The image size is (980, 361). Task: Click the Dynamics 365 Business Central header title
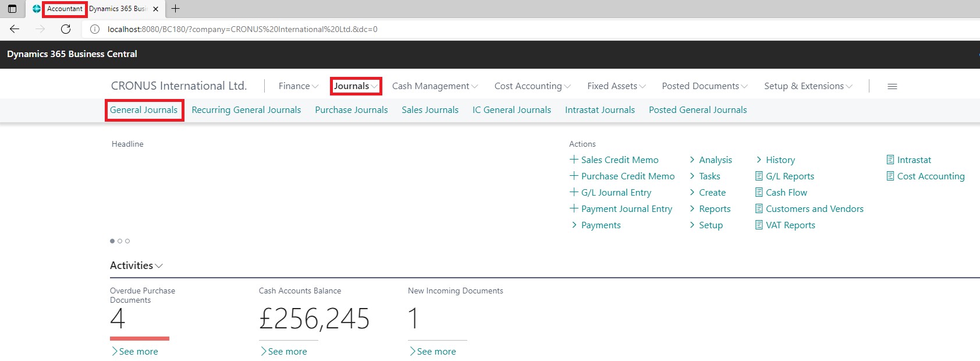[x=72, y=54]
